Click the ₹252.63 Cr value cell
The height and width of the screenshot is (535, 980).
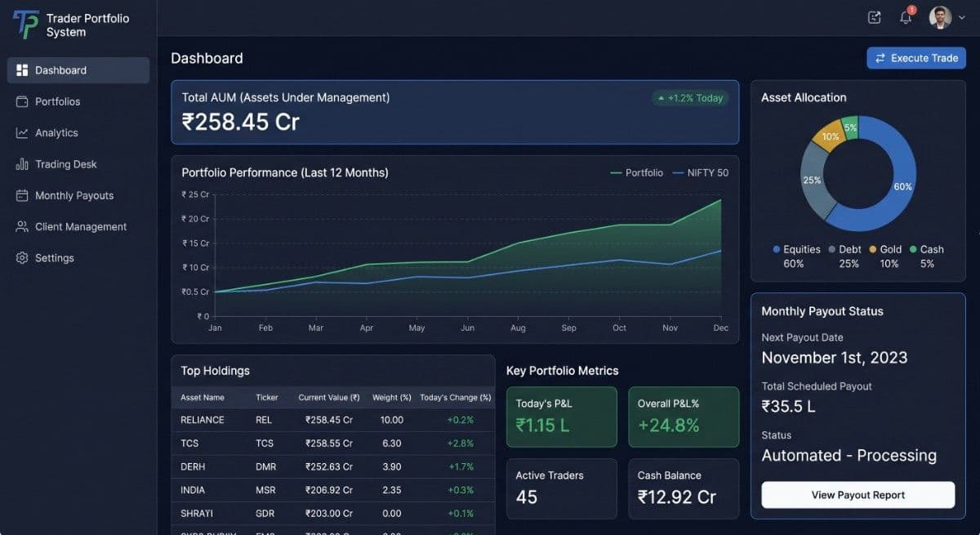(329, 466)
